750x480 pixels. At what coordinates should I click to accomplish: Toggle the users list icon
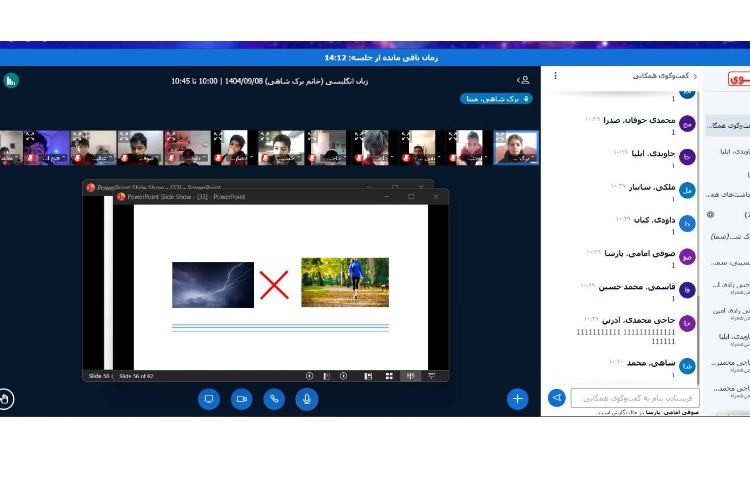[522, 80]
